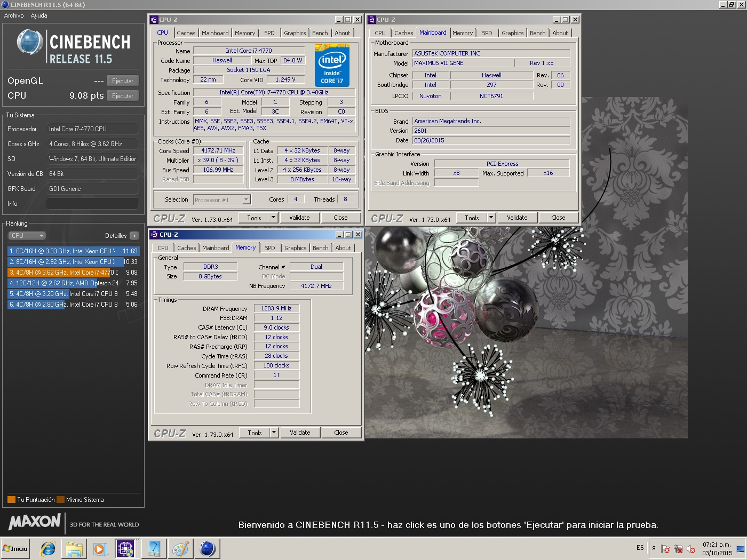Switch to Mainboard tab in CPU window
This screenshot has height=560, width=747.
215,33
